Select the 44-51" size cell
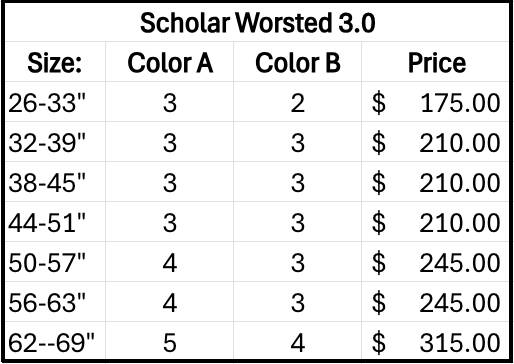514x364 pixels. 55,222
